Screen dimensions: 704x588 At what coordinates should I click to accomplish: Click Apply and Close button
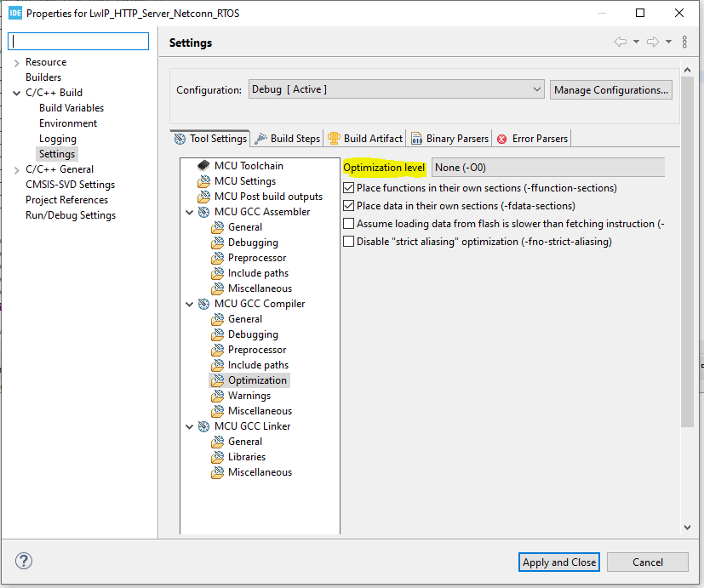coord(559,562)
